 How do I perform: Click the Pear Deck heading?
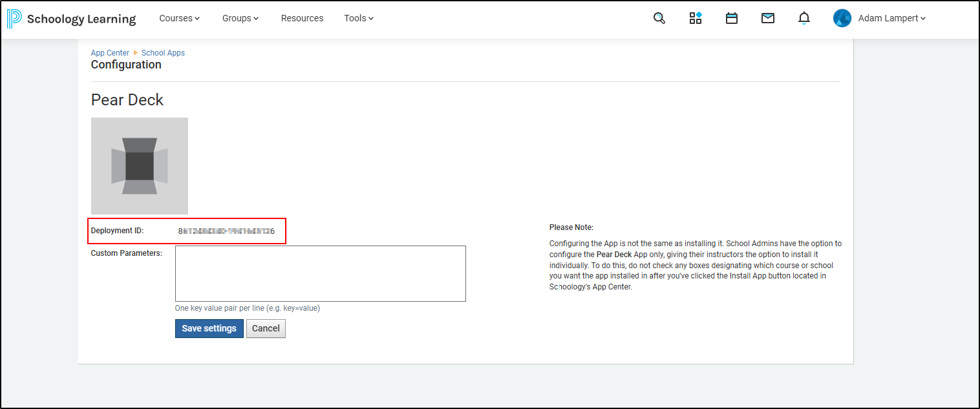click(x=127, y=100)
